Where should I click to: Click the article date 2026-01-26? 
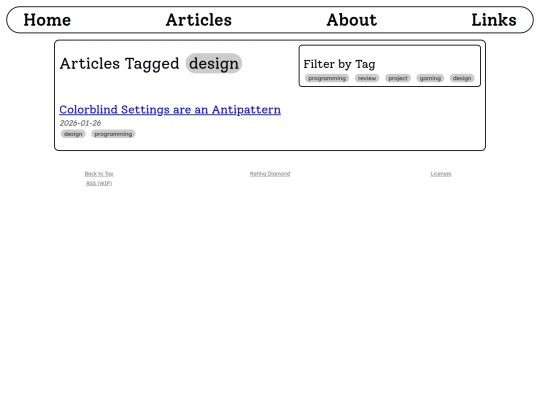(x=80, y=123)
